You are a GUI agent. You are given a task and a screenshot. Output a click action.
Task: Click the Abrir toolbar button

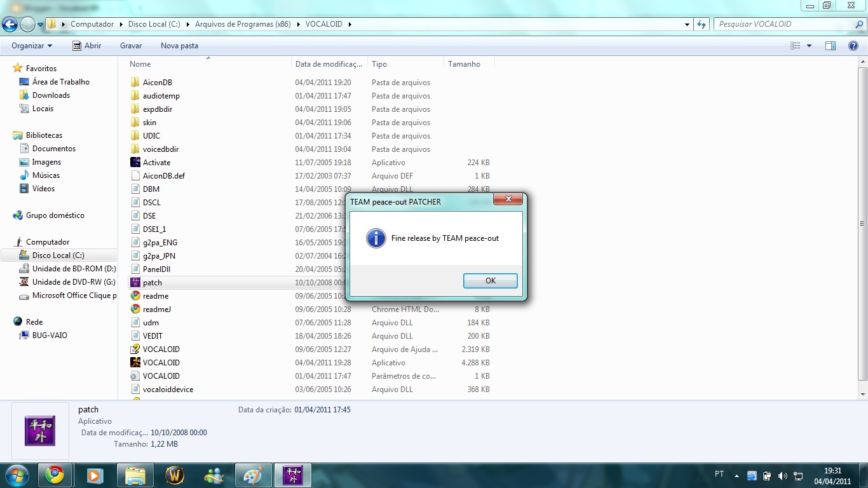coord(87,46)
